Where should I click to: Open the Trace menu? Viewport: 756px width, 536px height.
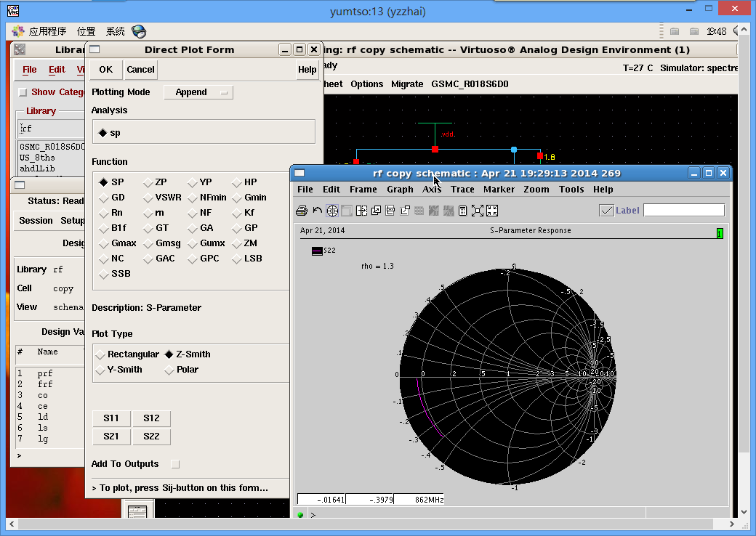click(x=462, y=190)
